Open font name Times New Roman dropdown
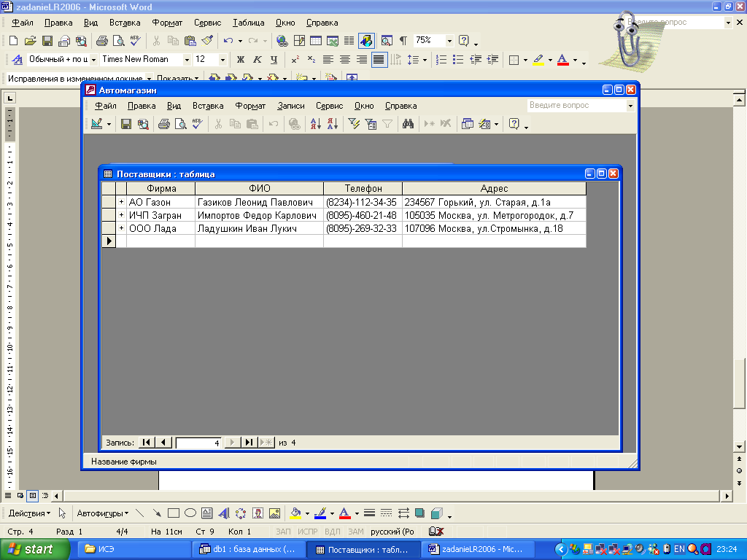 pyautogui.click(x=187, y=60)
